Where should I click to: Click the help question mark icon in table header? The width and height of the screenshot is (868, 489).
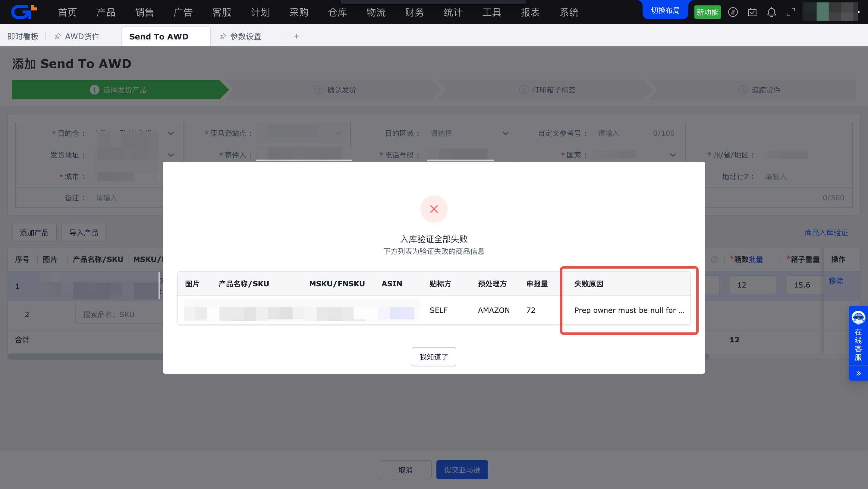pyautogui.click(x=714, y=259)
